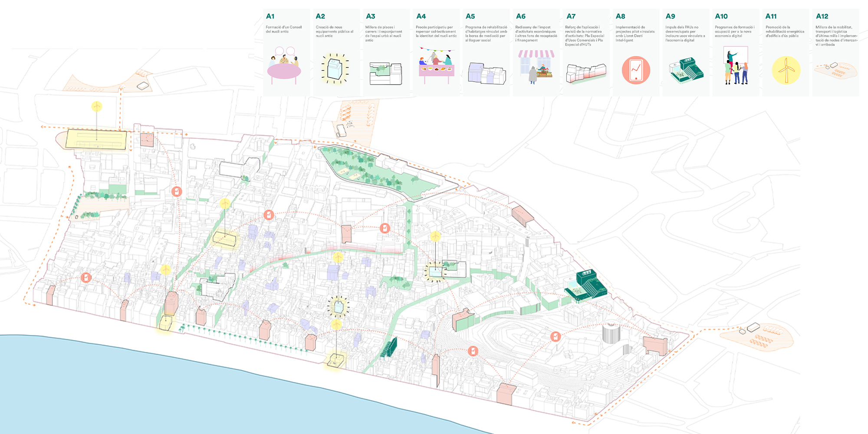This screenshot has width=868, height=434.
Task: Select the A5 blue housing buildings icon
Action: [x=487, y=73]
